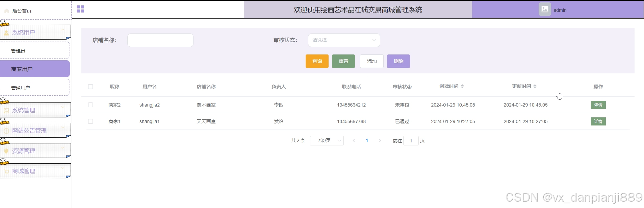Select page number 1 in pagination

click(x=367, y=141)
